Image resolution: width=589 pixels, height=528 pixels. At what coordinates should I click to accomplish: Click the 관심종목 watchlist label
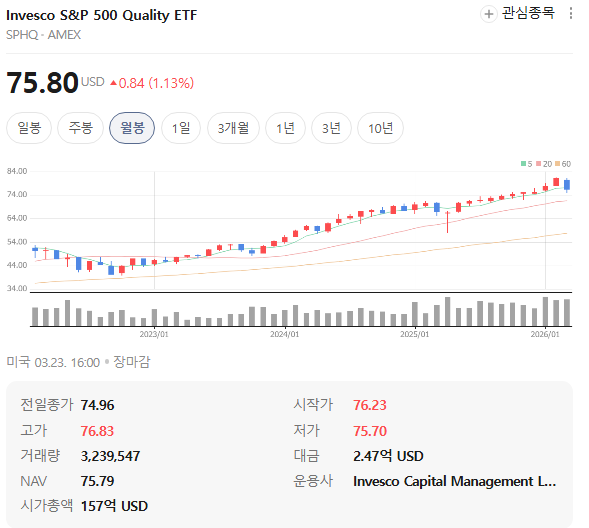[528, 13]
